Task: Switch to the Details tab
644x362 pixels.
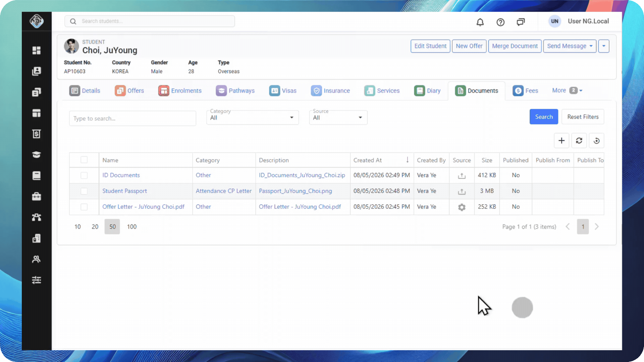Action: pos(85,90)
